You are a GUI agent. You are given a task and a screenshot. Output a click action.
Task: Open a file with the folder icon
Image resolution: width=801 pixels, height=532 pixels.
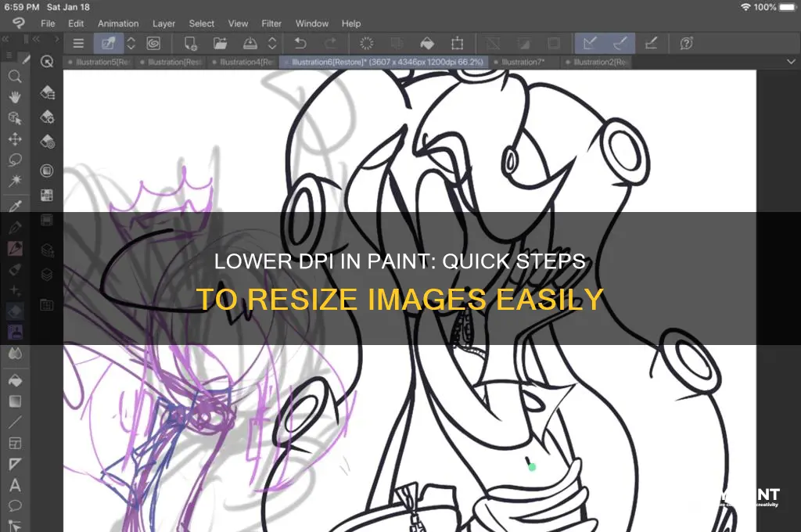pyautogui.click(x=220, y=44)
